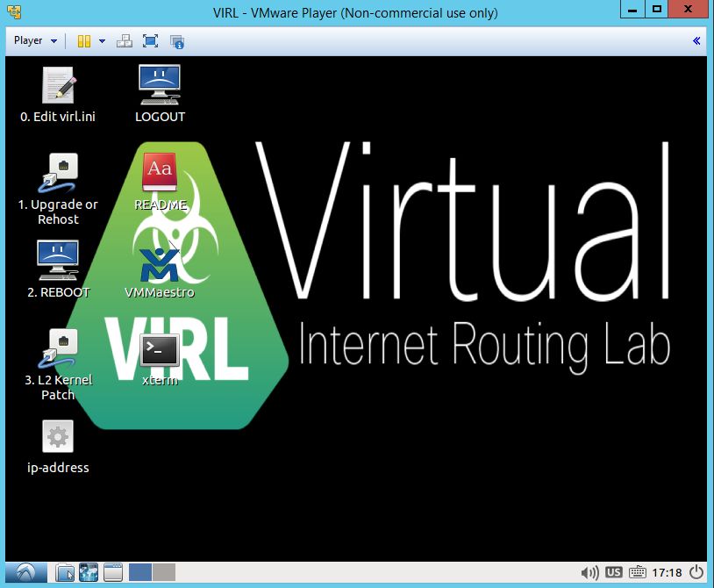Viewport: 714px width, 588px height.
Task: Open the file manager in taskbar
Action: click(65, 572)
